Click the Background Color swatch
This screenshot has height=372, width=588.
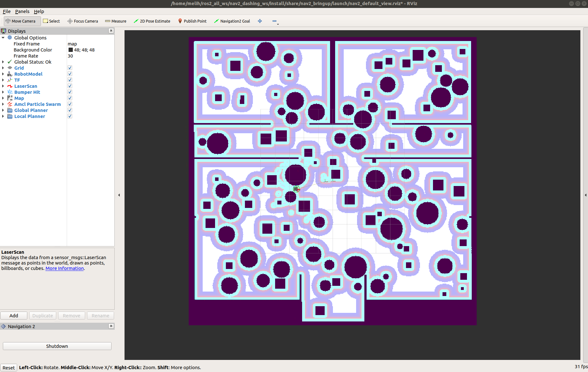click(x=71, y=50)
